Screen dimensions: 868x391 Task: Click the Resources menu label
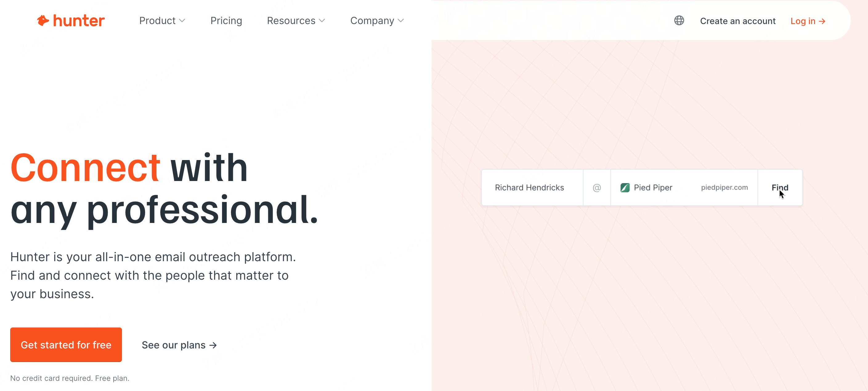point(291,21)
